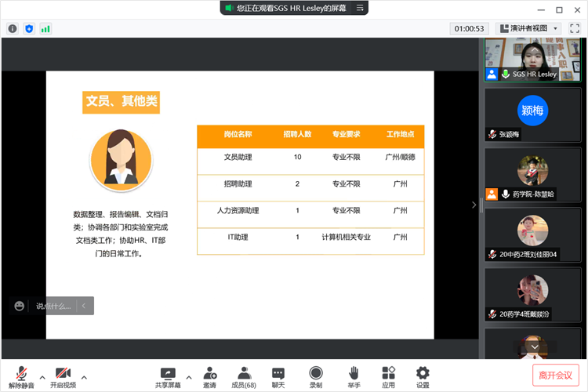588x392 pixels.
Task: Click SGS HR Lesley microphone icon
Action: pos(506,74)
